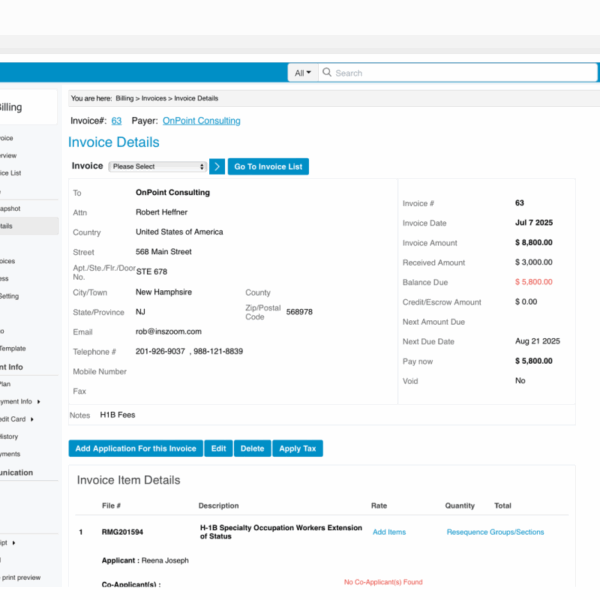The height and width of the screenshot is (600, 600).
Task: Open print preview from the sidebar
Action: 20,577
